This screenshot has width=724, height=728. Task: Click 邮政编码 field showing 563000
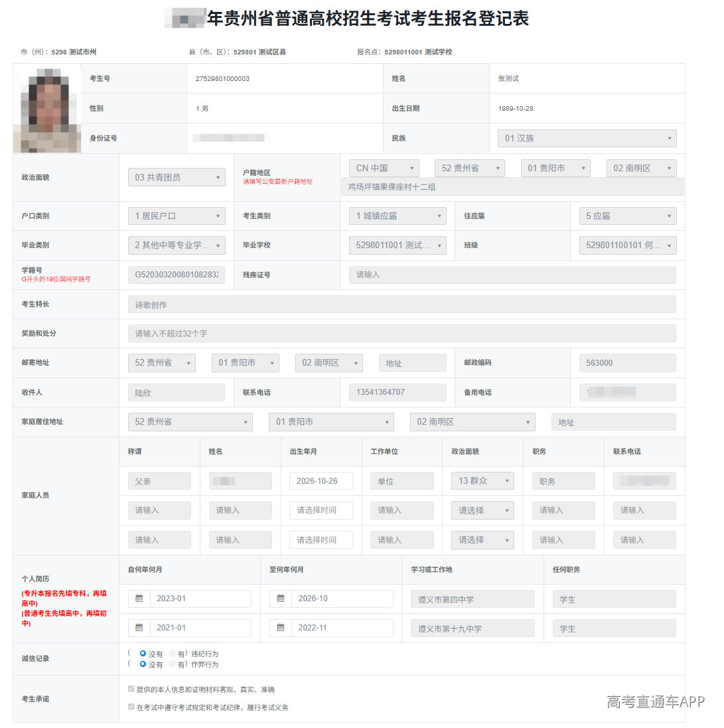click(628, 362)
